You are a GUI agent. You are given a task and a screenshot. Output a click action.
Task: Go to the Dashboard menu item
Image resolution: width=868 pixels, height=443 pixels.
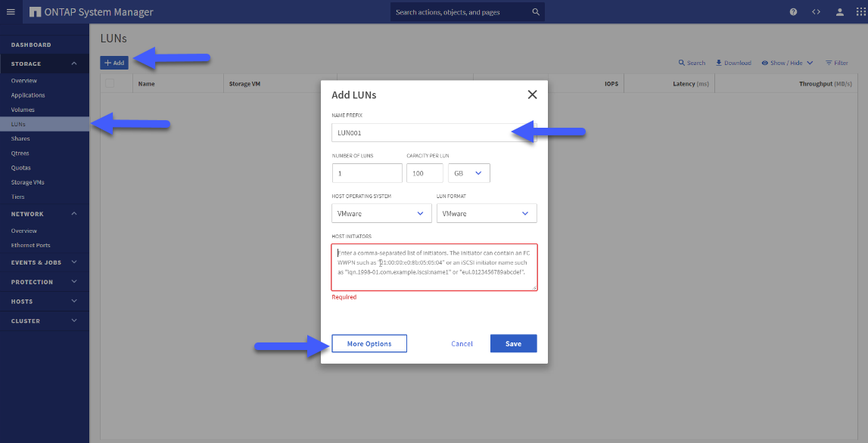(45, 45)
